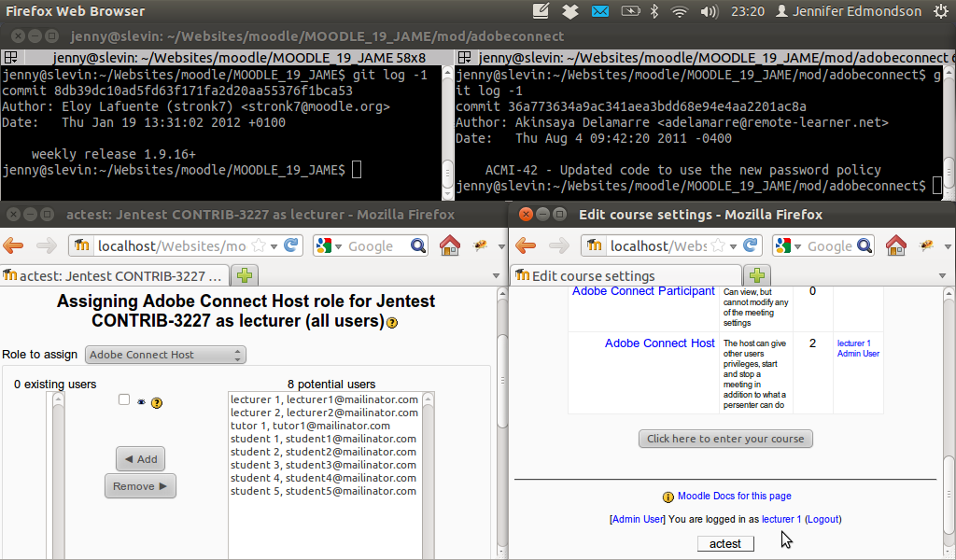Screen dimensions: 956x560
Task: Open the Dropbox indicator in top panel
Action: [x=570, y=11]
